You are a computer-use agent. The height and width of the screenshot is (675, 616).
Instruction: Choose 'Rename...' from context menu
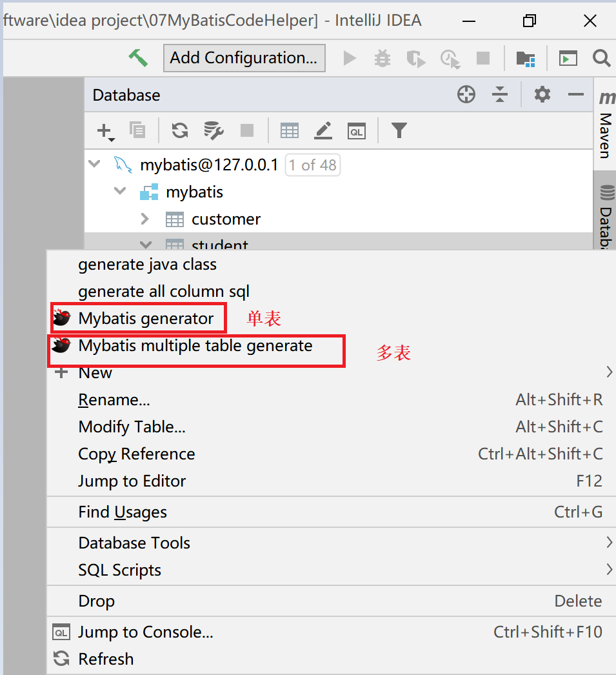pos(332,400)
